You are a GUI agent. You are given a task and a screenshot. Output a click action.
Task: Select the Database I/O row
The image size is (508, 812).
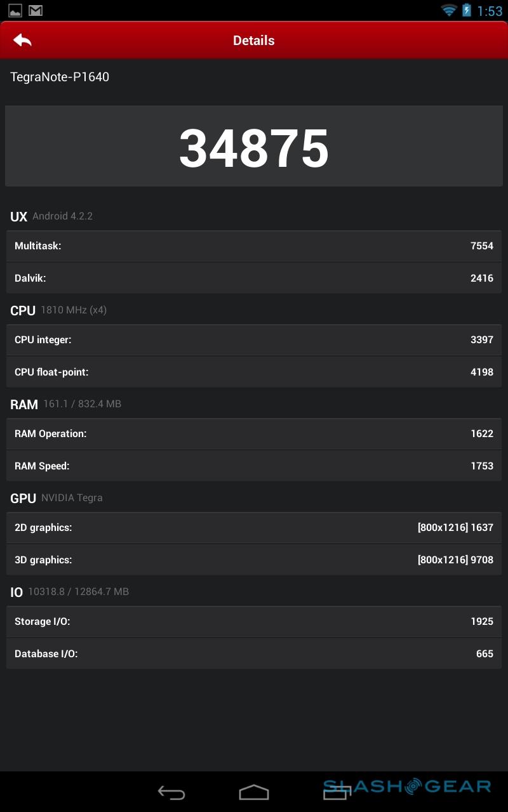(x=254, y=654)
